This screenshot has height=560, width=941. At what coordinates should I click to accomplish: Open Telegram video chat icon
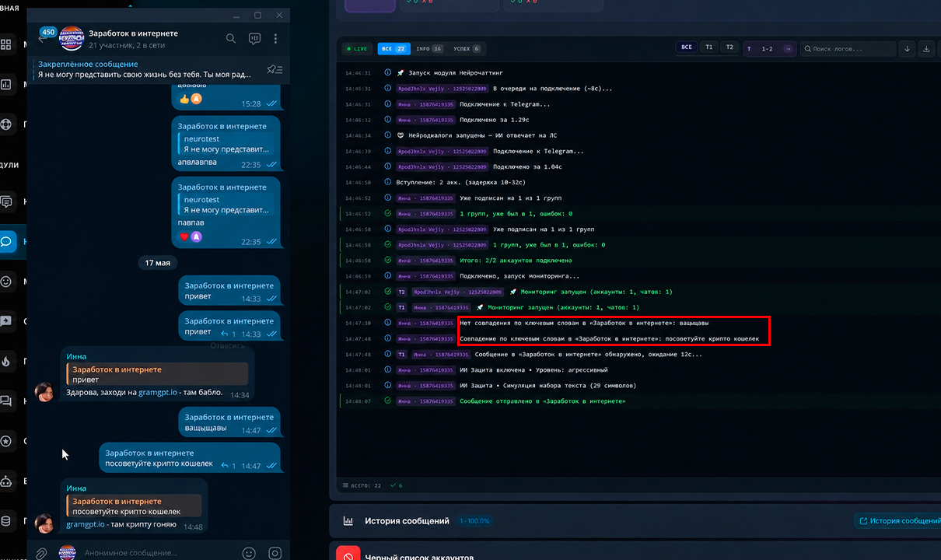coord(254,38)
